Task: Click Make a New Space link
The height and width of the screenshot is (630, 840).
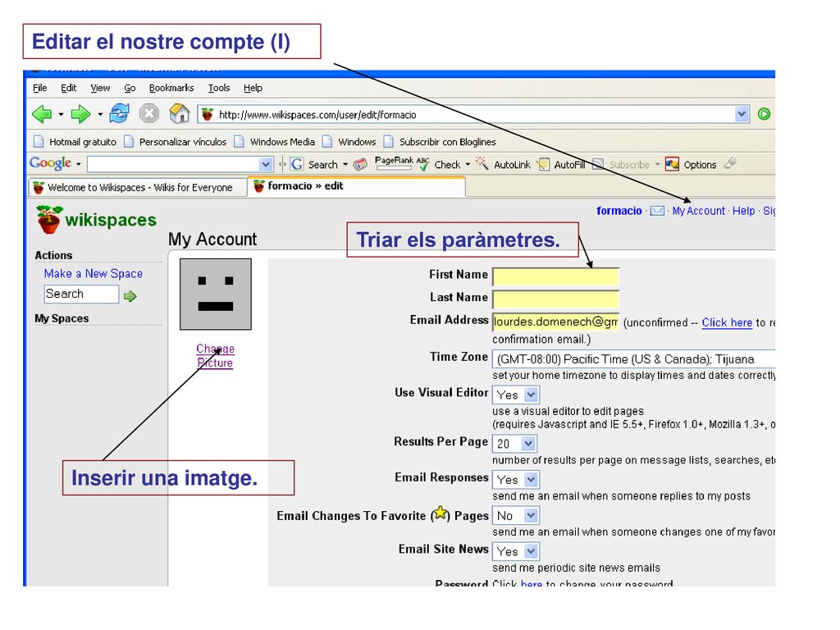Action: coord(94,274)
